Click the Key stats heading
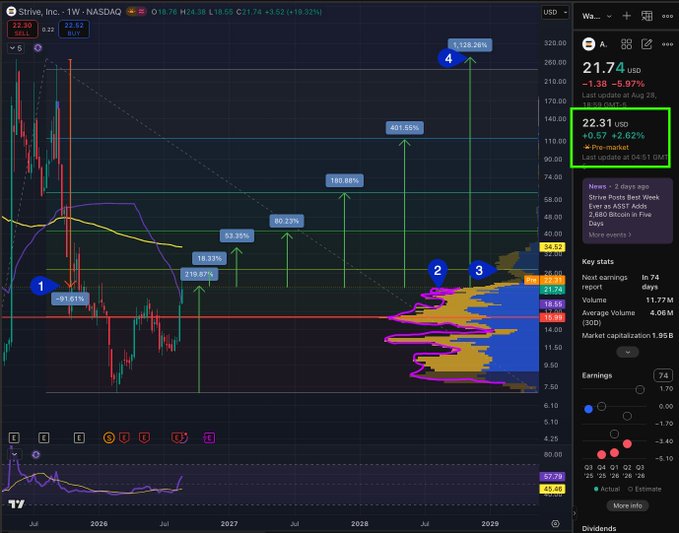 [x=598, y=262]
